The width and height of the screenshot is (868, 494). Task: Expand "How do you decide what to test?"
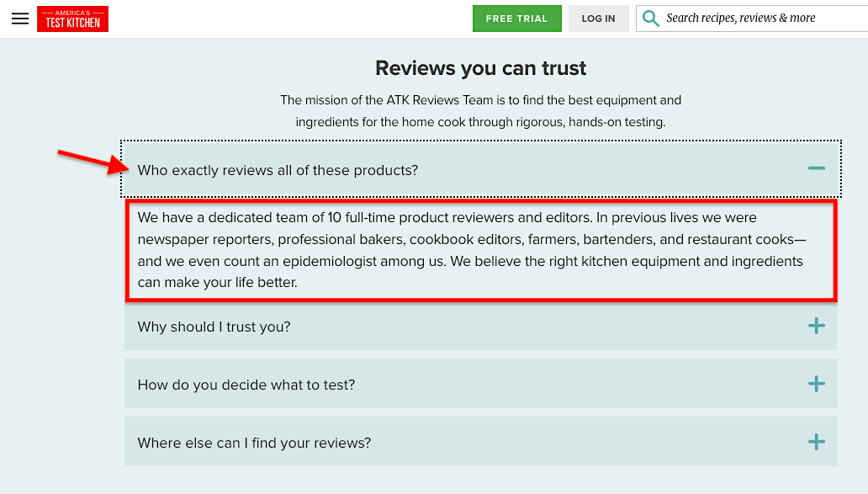[246, 385]
